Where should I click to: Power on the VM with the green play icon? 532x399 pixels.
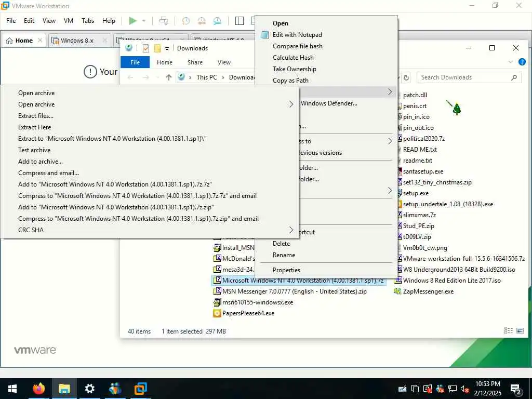click(132, 21)
